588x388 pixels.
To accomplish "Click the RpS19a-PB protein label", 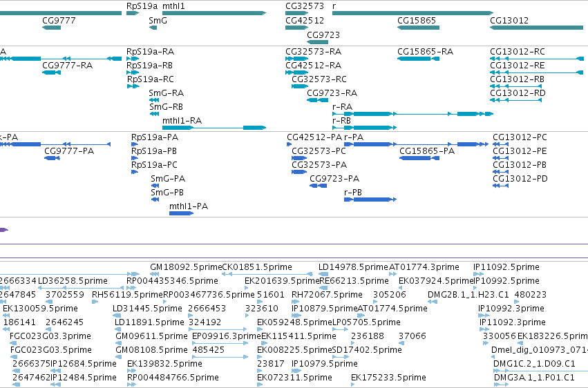I will (154, 151).
